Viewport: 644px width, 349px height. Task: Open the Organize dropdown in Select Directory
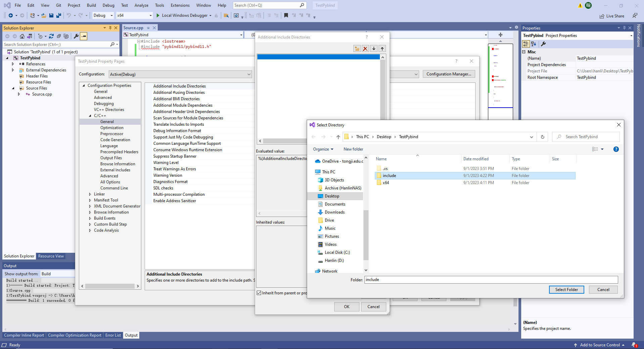pyautogui.click(x=323, y=149)
